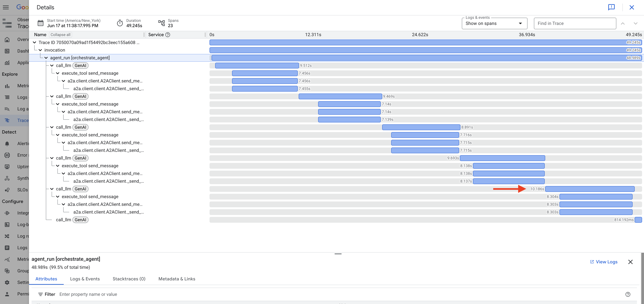
Task: Close the agent_run span details panel
Action: [x=630, y=262]
